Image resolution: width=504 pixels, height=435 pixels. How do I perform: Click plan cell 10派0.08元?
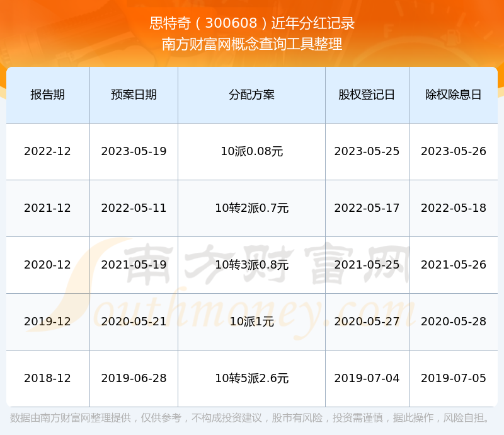[x=251, y=151]
